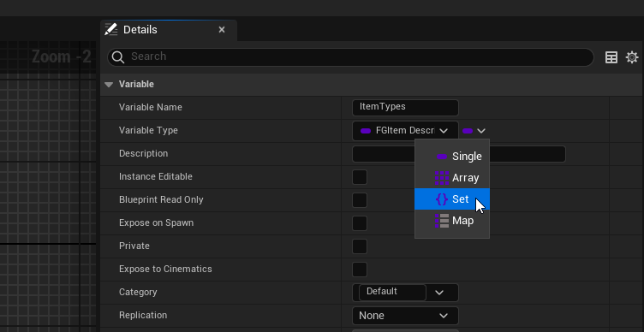Click the Expose on Spawn label
Screen dimensions: 644x332
click(156, 222)
